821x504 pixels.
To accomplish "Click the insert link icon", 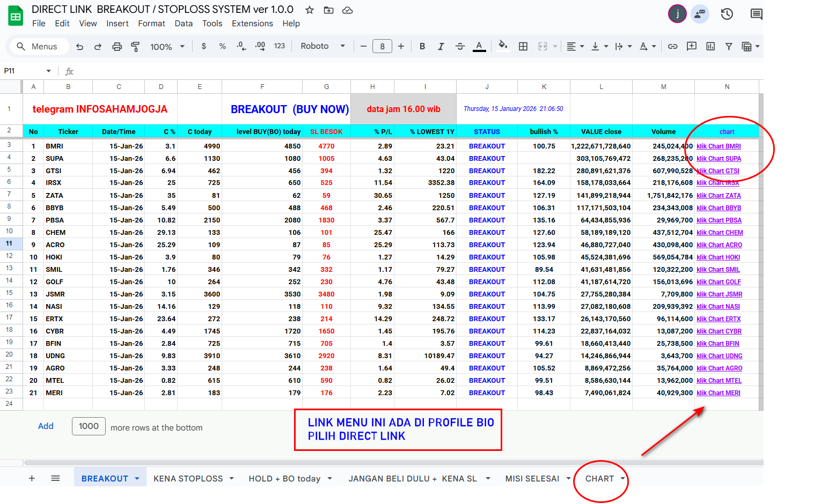I will [672, 47].
